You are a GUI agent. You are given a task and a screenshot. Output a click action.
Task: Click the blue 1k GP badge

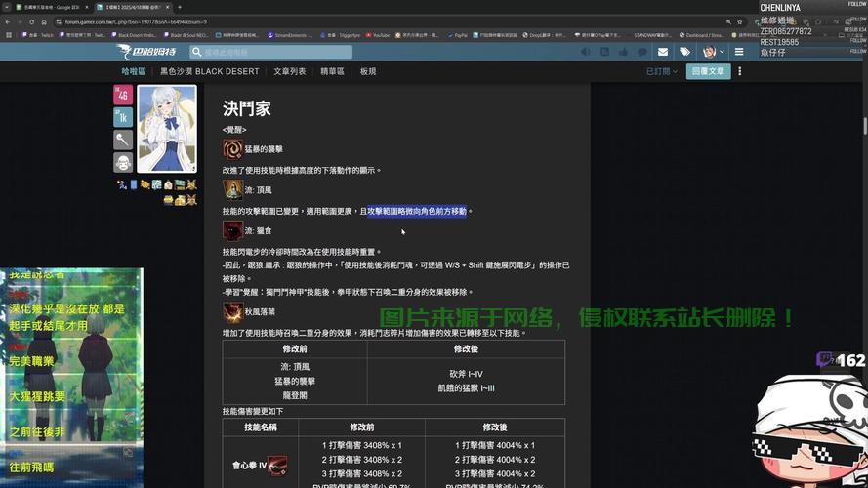pyautogui.click(x=123, y=117)
